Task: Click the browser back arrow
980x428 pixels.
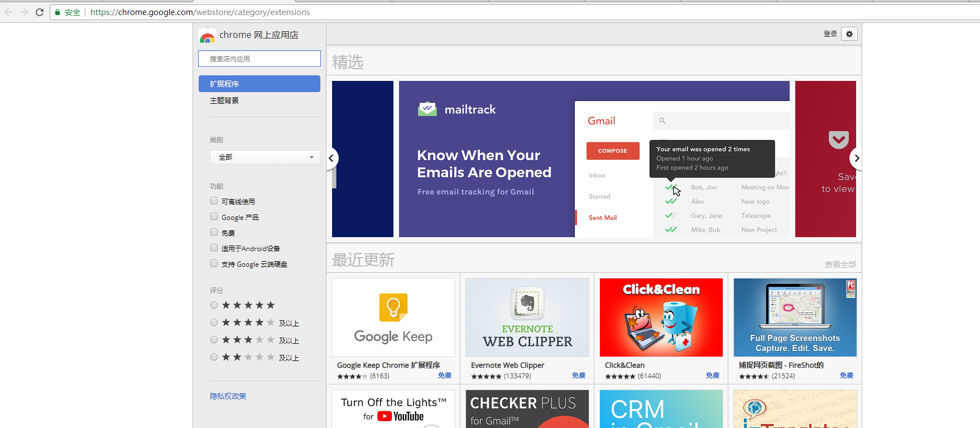Action: click(x=8, y=12)
